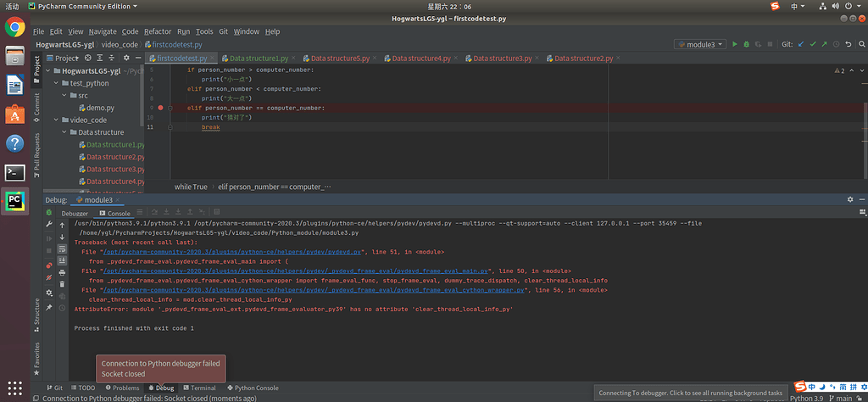868x402 pixels.
Task: Click the Git push green arrow
Action: (x=824, y=44)
